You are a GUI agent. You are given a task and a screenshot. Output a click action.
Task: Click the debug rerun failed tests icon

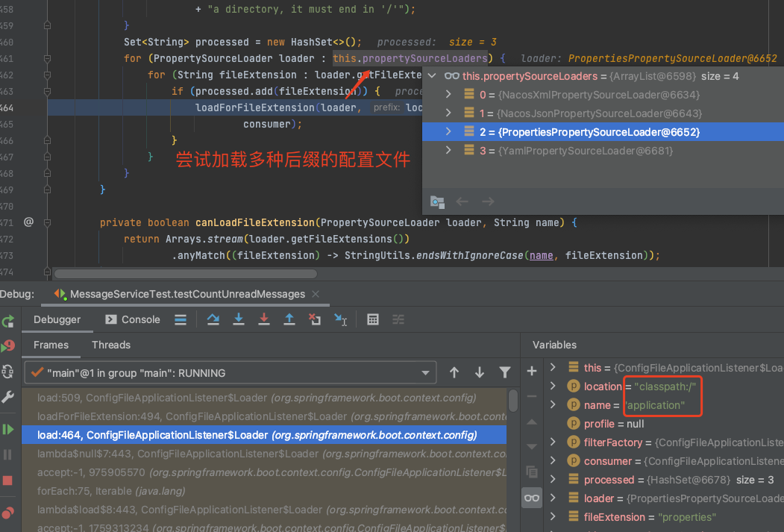point(8,345)
